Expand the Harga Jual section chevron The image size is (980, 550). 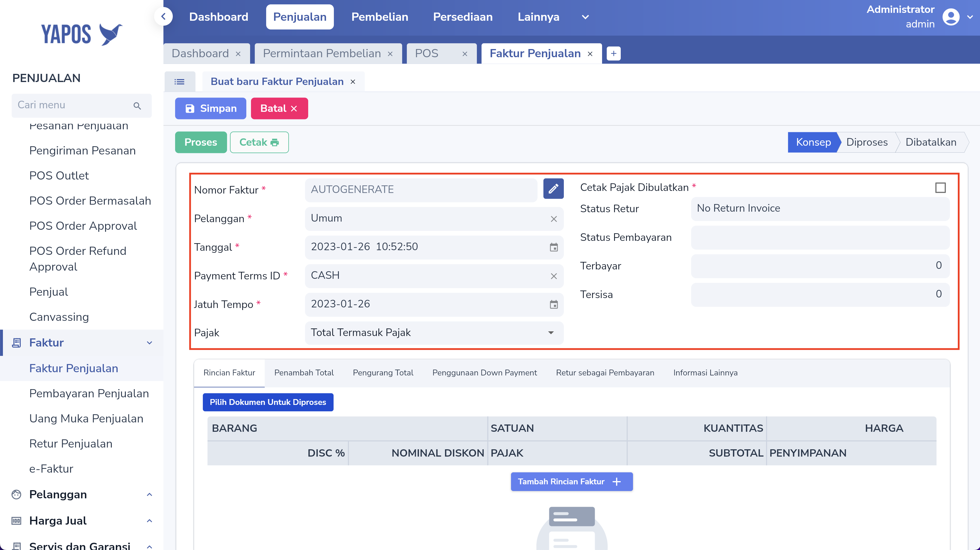tap(149, 521)
